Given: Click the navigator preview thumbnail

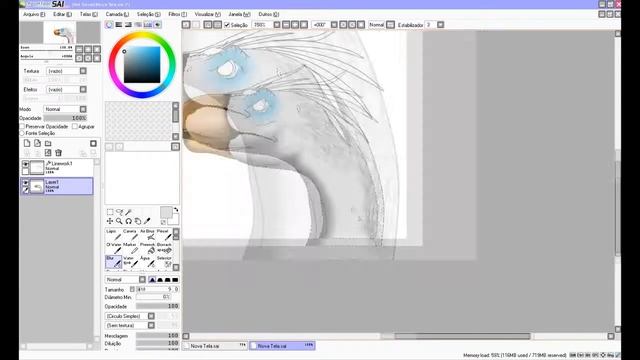Looking at the screenshot, I should (x=60, y=33).
